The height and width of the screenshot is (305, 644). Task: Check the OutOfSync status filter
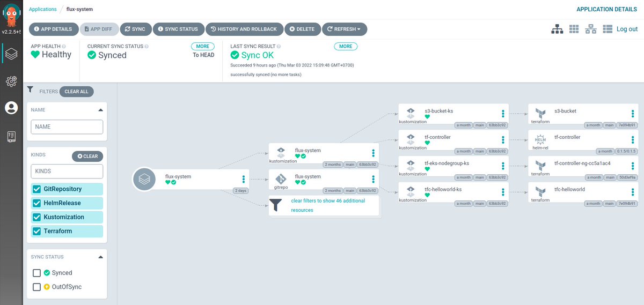[37, 287]
